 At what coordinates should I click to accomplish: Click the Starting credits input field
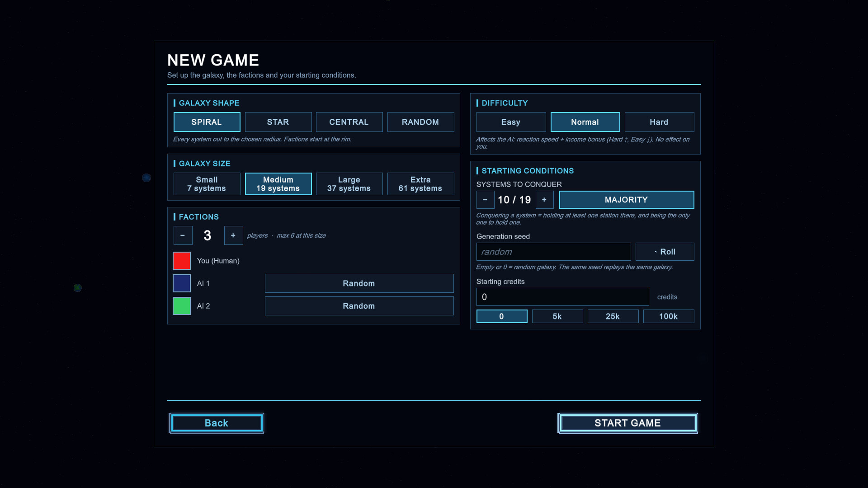point(562,297)
